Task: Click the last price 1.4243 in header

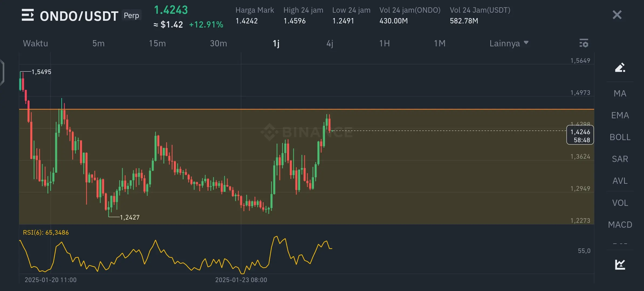Action: pyautogui.click(x=171, y=10)
